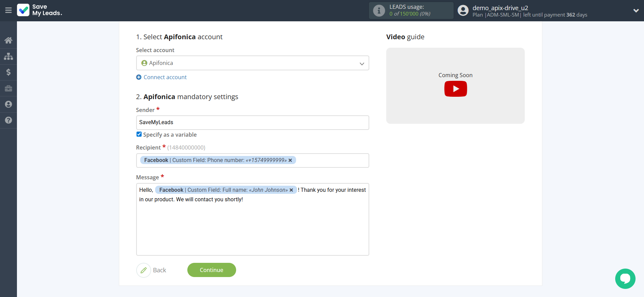Remove the Phone number tag from Recipient
The width and height of the screenshot is (644, 297).
tap(290, 160)
